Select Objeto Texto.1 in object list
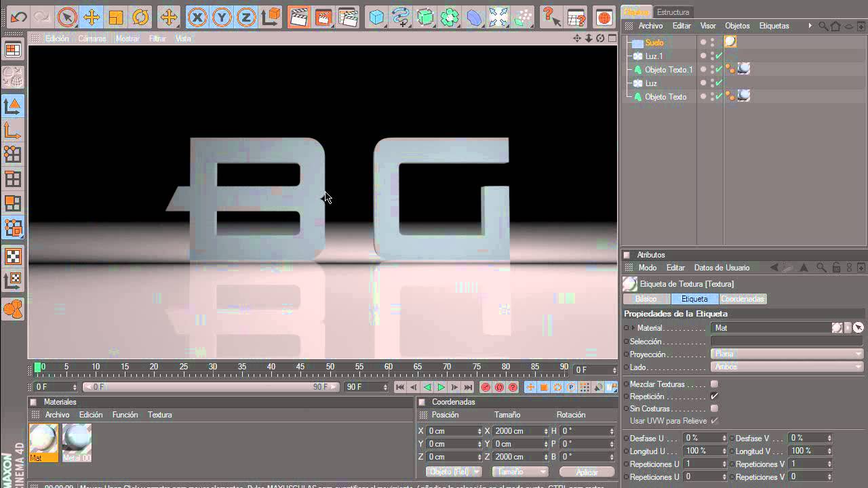This screenshot has height=488, width=868. click(x=669, y=70)
